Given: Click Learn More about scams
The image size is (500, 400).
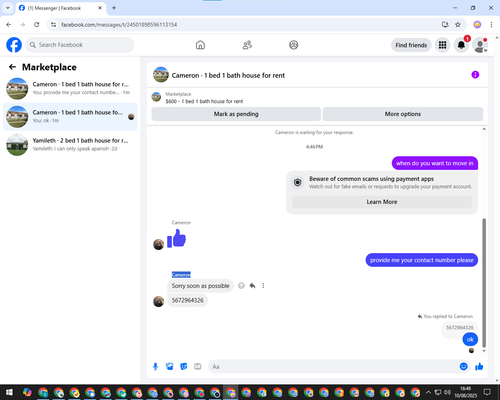Looking at the screenshot, I should (x=382, y=202).
